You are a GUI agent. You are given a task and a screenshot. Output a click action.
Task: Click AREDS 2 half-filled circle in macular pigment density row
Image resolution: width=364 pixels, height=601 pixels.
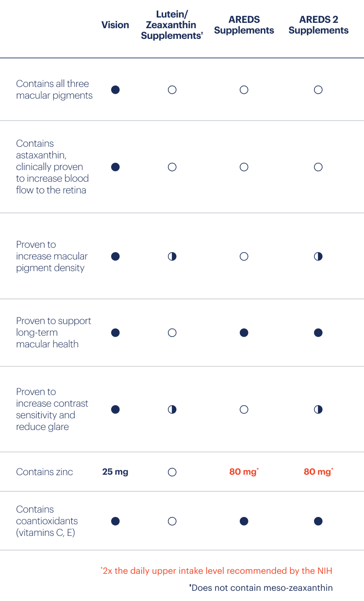tap(318, 257)
